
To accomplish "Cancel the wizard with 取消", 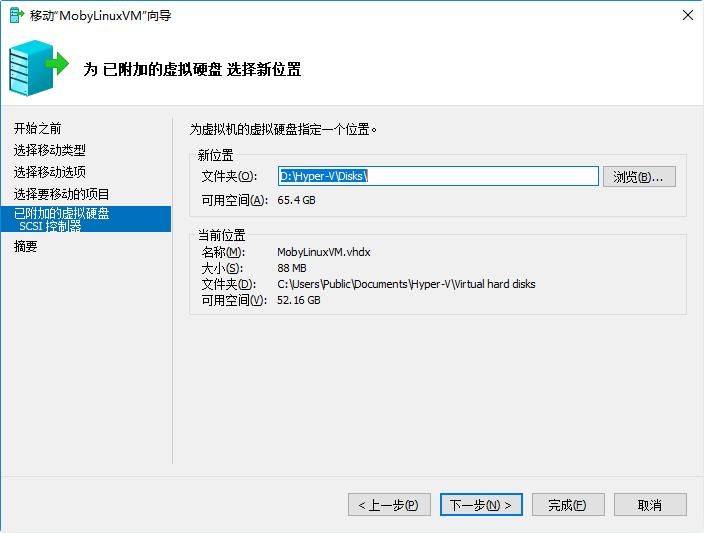I will (x=650, y=505).
